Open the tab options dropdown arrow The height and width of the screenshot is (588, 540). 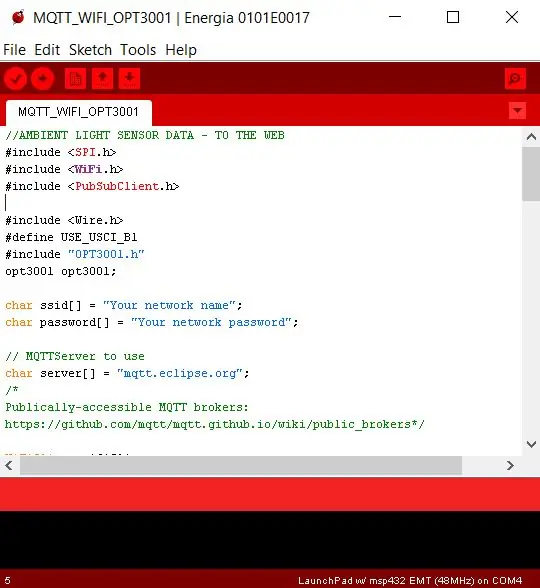pos(518,111)
